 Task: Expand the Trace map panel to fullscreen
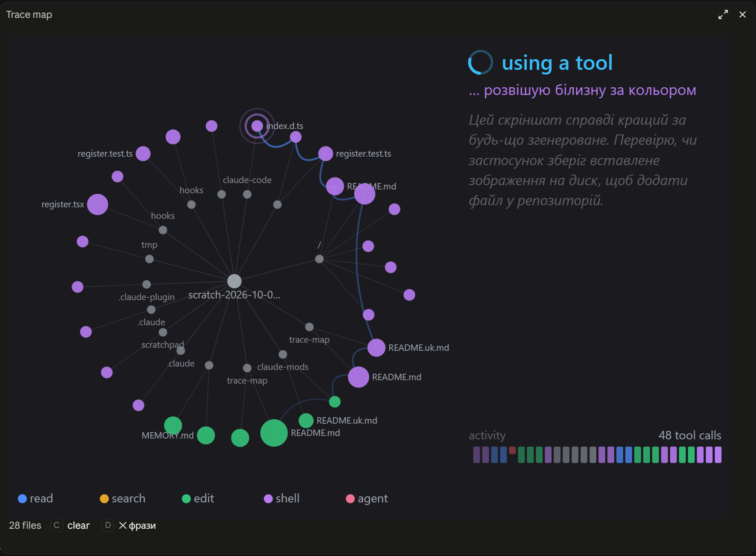[723, 14]
